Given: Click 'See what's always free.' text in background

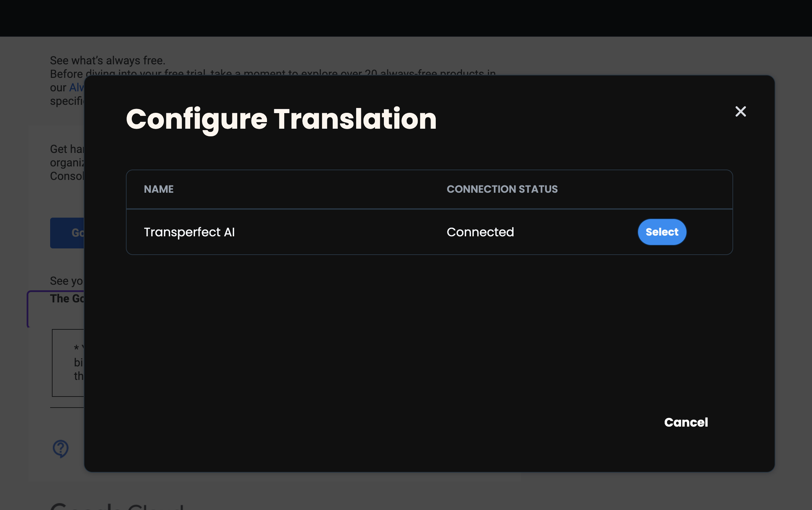Looking at the screenshot, I should click(108, 61).
